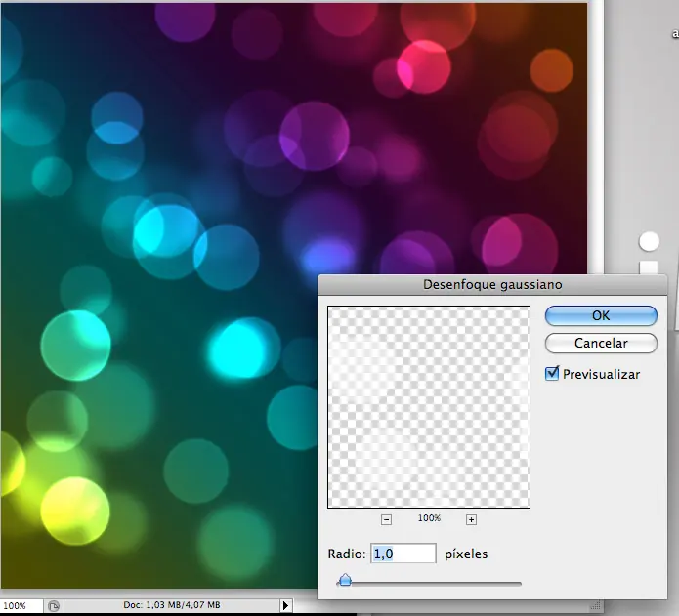Open the document info arrow menu in status bar

point(285,605)
